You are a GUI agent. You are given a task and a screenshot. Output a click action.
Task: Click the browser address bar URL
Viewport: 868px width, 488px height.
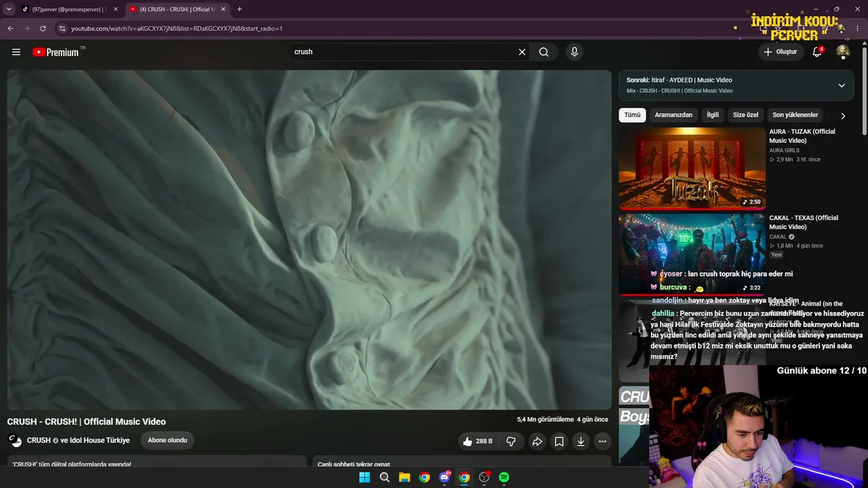pyautogui.click(x=177, y=28)
